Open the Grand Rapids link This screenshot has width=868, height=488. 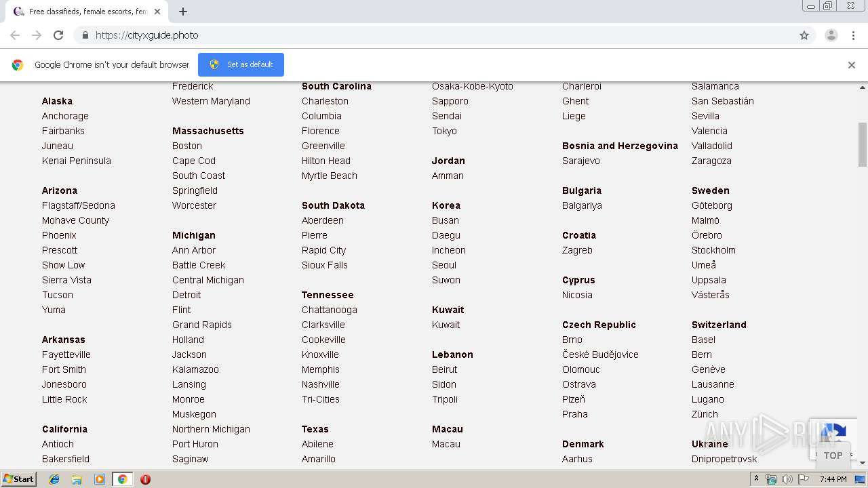(202, 325)
